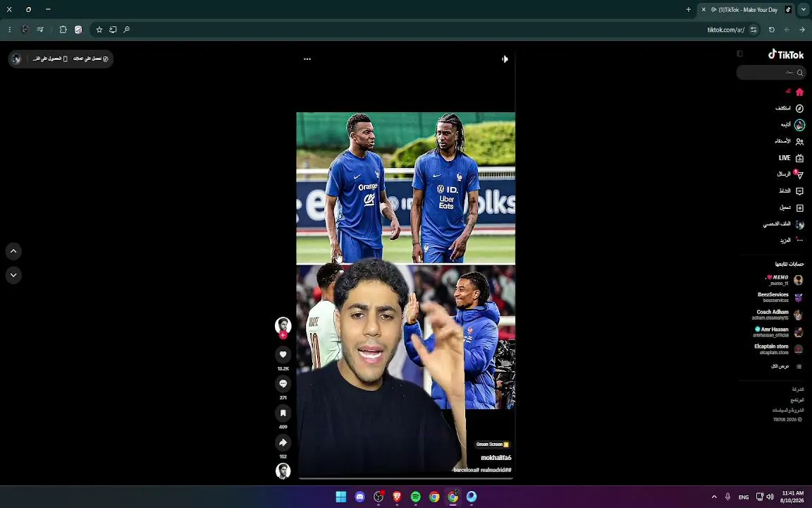Open the Coach Adham account
This screenshot has width=812, height=508.
tap(777, 315)
